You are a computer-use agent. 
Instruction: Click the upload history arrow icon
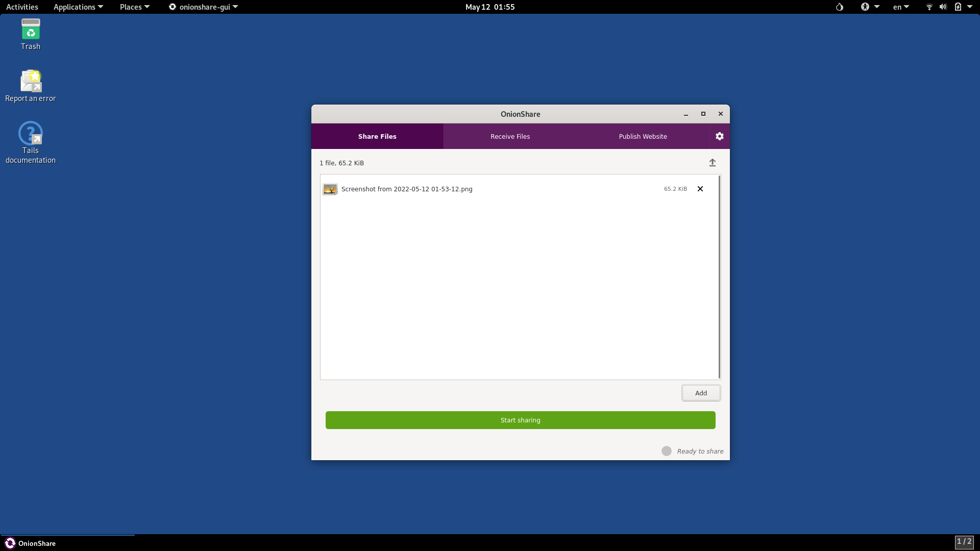point(712,163)
